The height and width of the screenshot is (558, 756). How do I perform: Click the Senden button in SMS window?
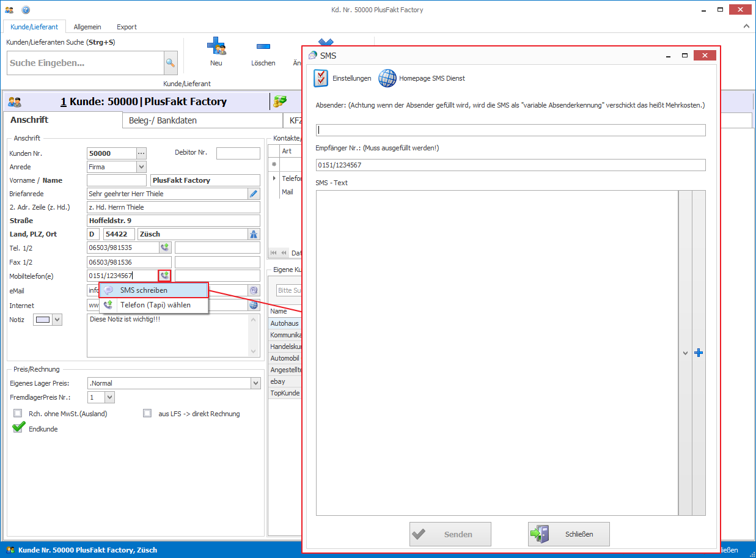(x=450, y=534)
